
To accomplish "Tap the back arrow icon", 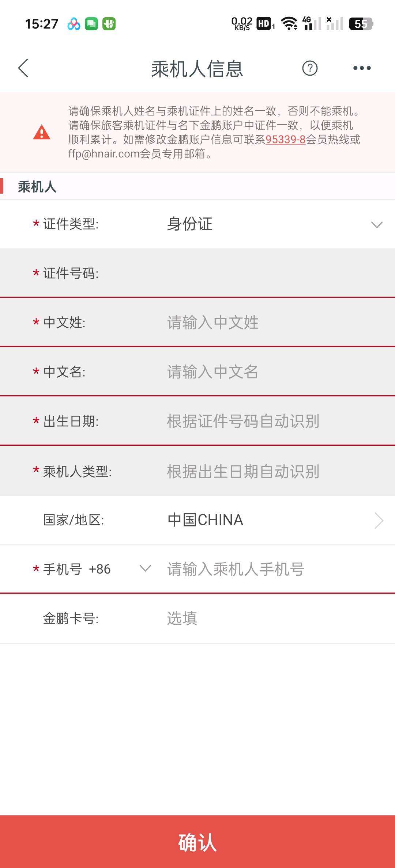I will click(x=23, y=68).
